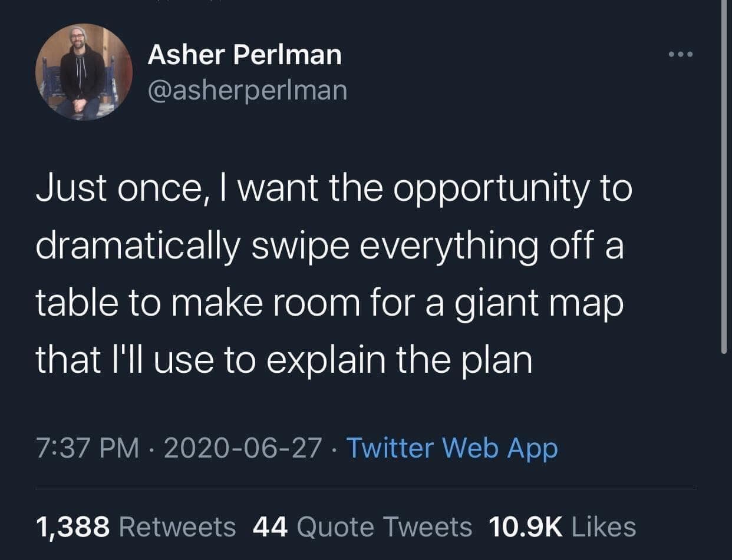Screen dimensions: 732x560
Task: Click Asher Perlman's profile picture
Action: click(x=84, y=72)
